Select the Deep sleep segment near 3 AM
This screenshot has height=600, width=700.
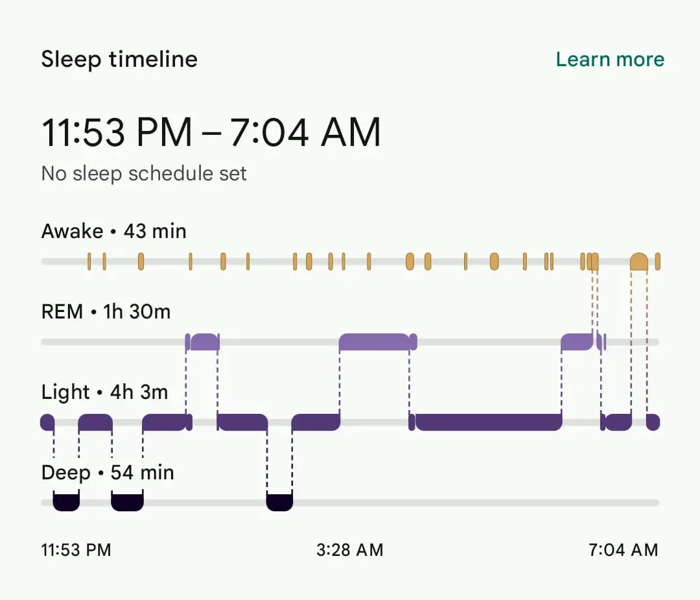(280, 503)
